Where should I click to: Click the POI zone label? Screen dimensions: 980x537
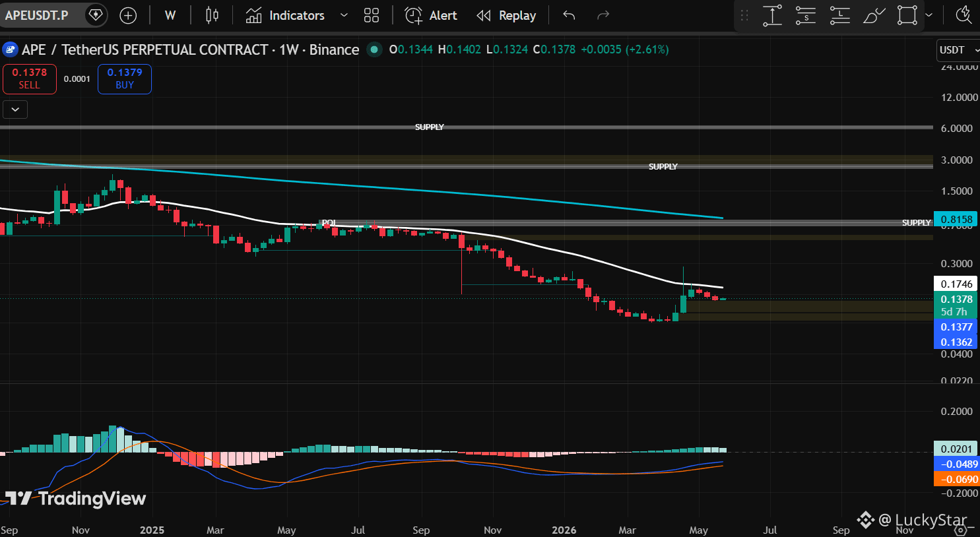click(x=329, y=222)
